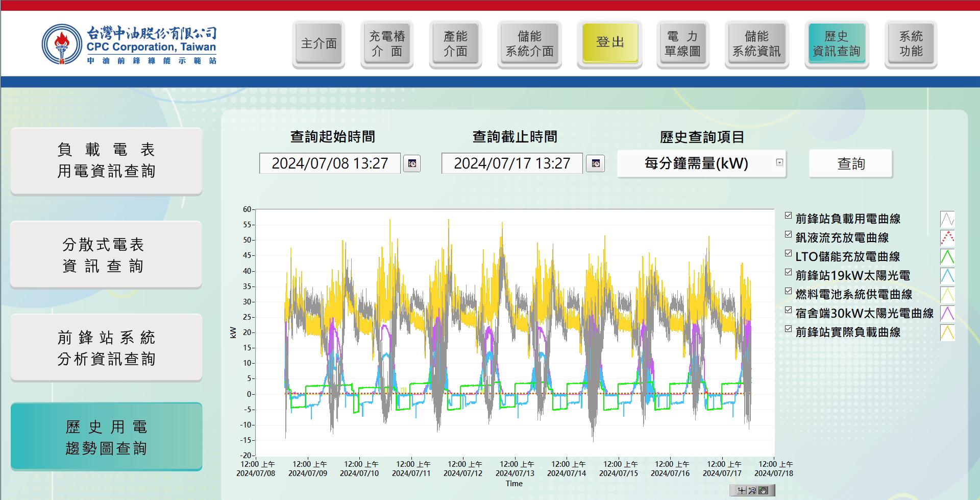Image resolution: width=980 pixels, height=500 pixels.
Task: Select the crosshair cursor tool in graph palette
Action: pos(742,490)
